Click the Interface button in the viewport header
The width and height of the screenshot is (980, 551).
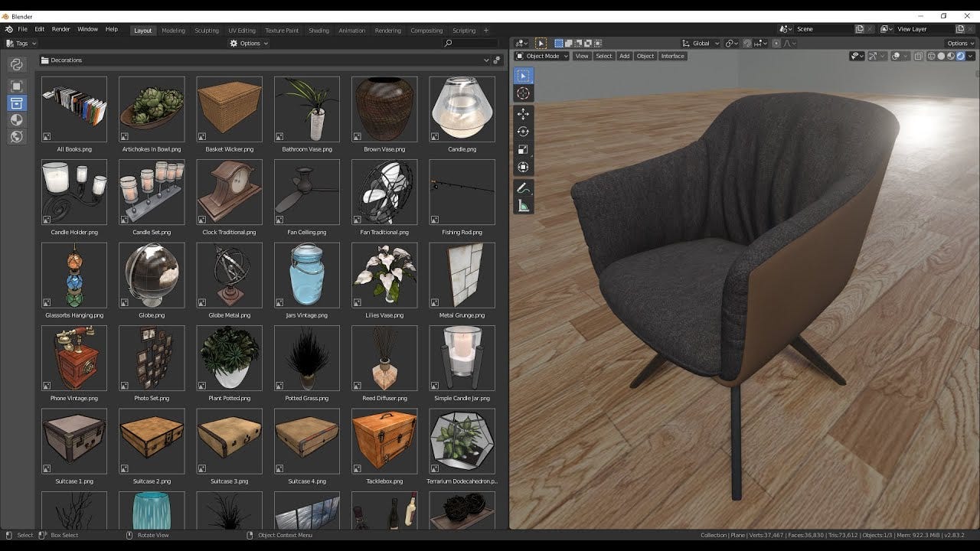[x=672, y=56]
